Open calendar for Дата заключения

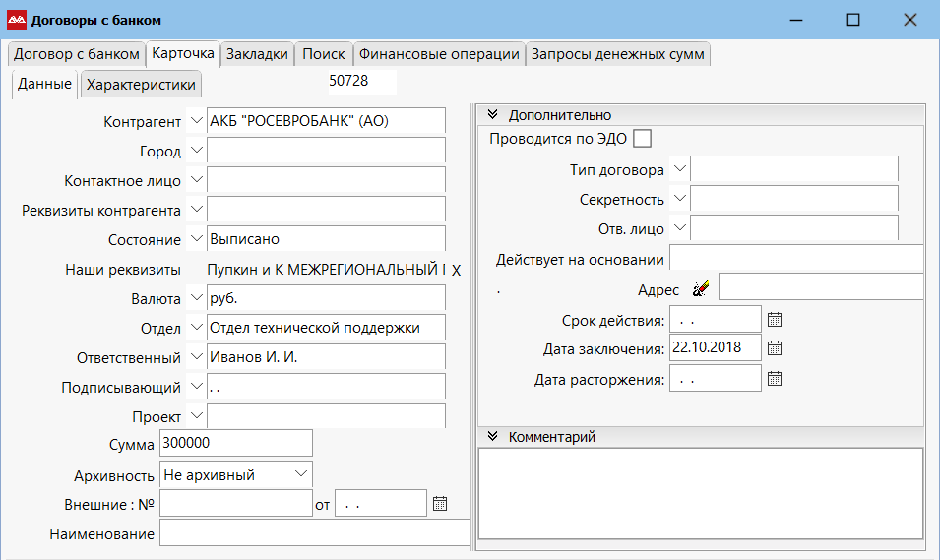click(x=775, y=348)
